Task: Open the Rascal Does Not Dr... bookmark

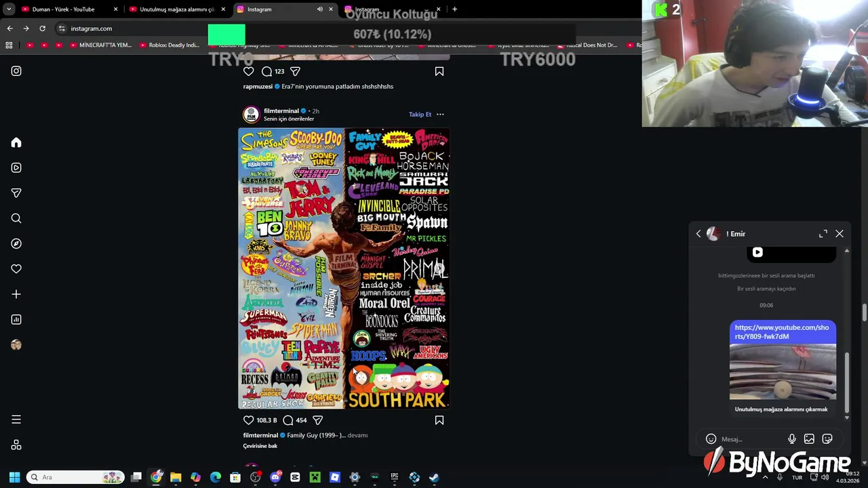Action: (x=587, y=45)
